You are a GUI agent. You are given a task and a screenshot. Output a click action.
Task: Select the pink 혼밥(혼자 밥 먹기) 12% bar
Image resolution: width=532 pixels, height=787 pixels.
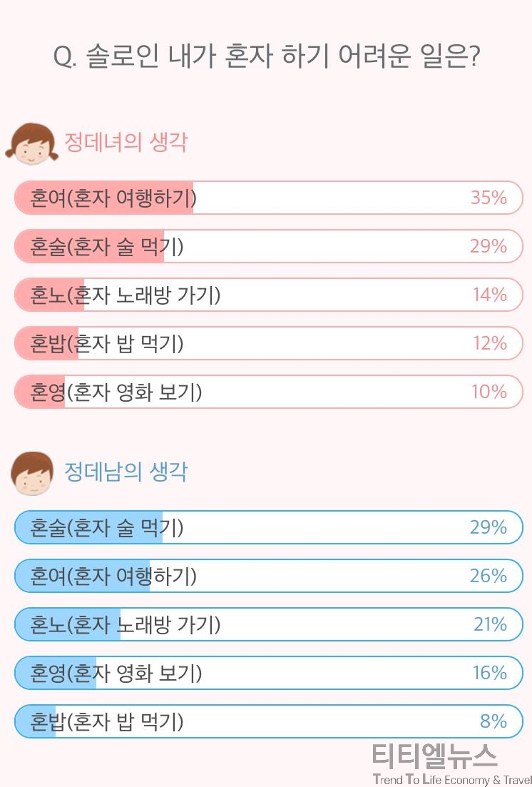[269, 343]
